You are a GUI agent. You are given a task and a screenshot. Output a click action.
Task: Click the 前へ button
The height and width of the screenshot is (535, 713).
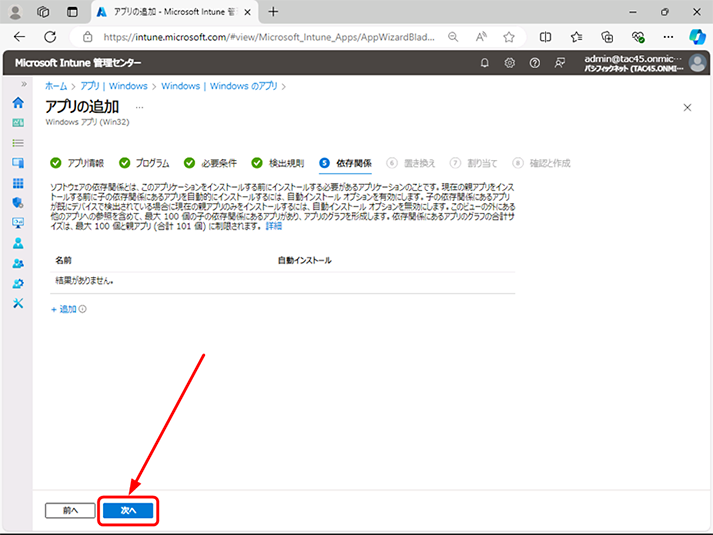pyautogui.click(x=70, y=510)
